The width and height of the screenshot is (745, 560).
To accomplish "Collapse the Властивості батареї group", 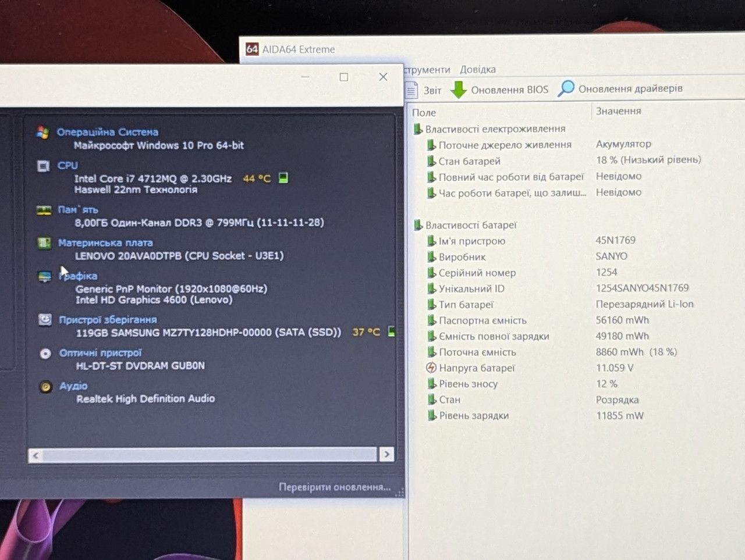I will (x=418, y=225).
